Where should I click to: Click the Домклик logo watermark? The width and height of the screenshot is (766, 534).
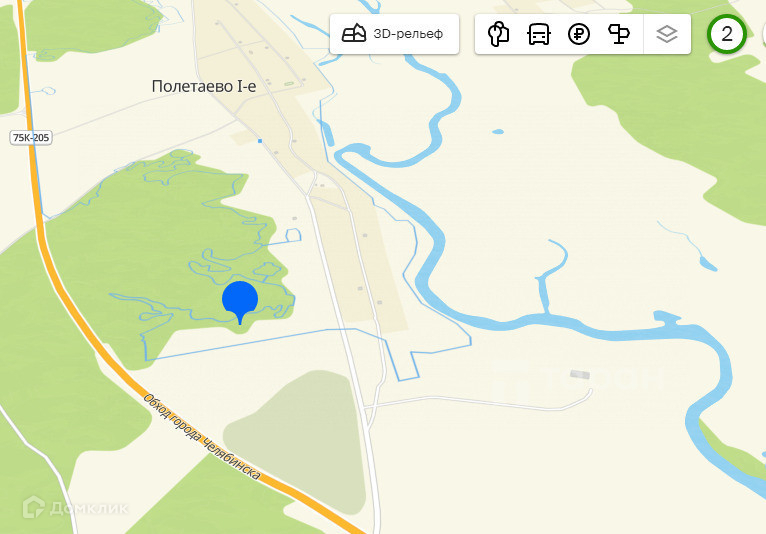point(75,508)
